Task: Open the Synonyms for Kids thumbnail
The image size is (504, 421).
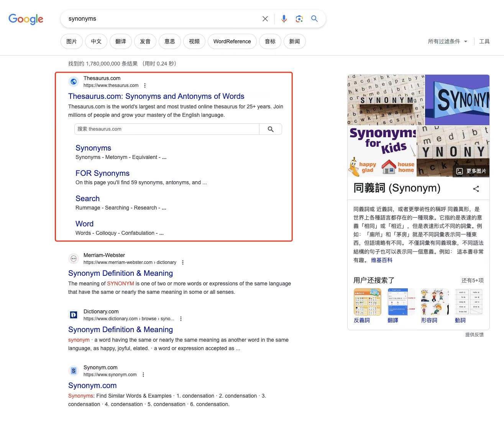Action: point(382,151)
